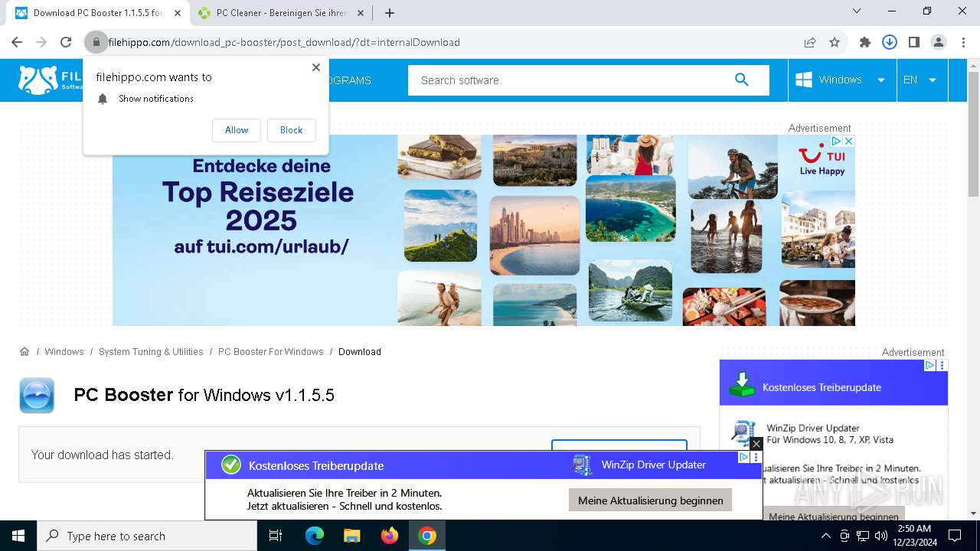This screenshot has height=551, width=980.
Task: Click the Your download has started text
Action: 103,455
